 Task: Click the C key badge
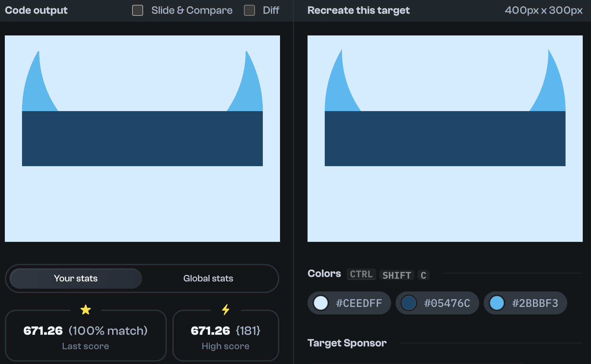pos(423,275)
